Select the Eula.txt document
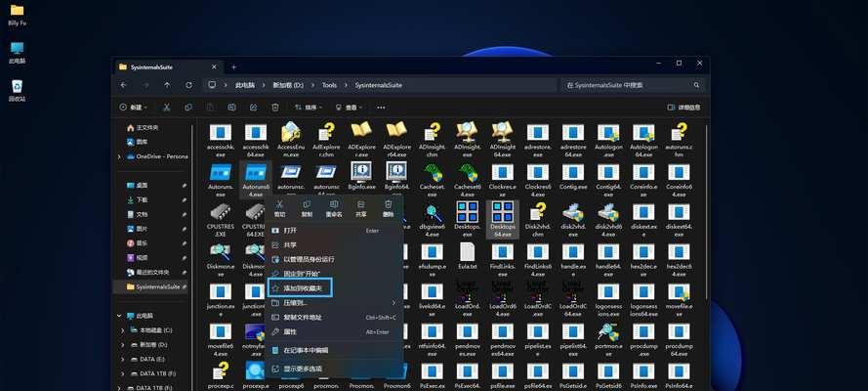This screenshot has width=868, height=391. (468, 252)
